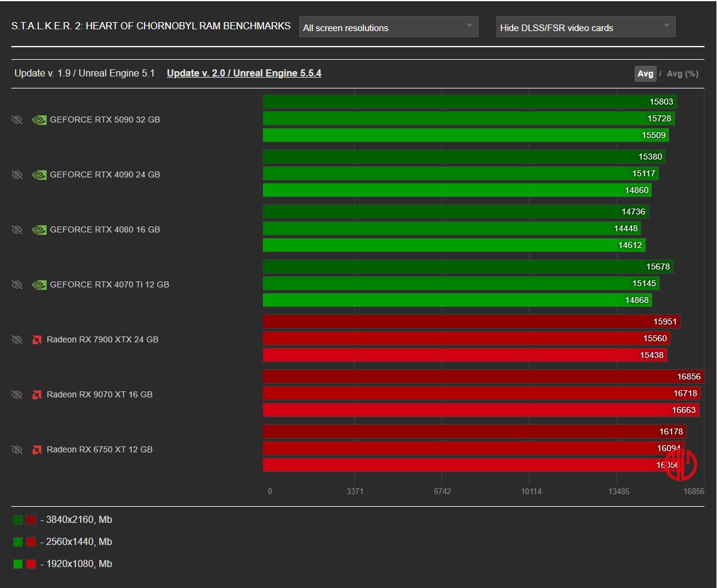717x588 pixels.
Task: Click the RTX 4070 Ti bar showing 14868
Action: [457, 300]
